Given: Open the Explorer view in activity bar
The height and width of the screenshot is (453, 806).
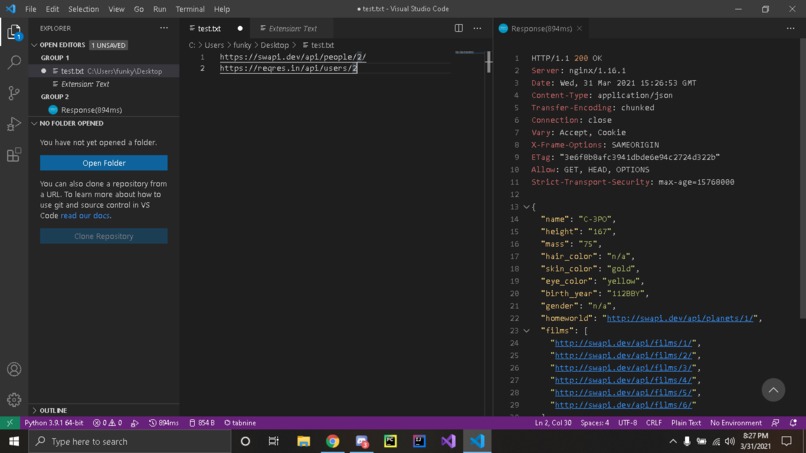Looking at the screenshot, I should point(14,32).
